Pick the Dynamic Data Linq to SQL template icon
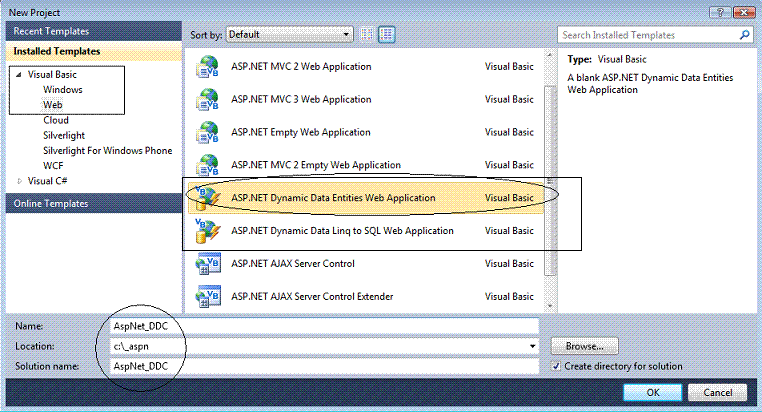The image size is (762, 412). pos(208,231)
